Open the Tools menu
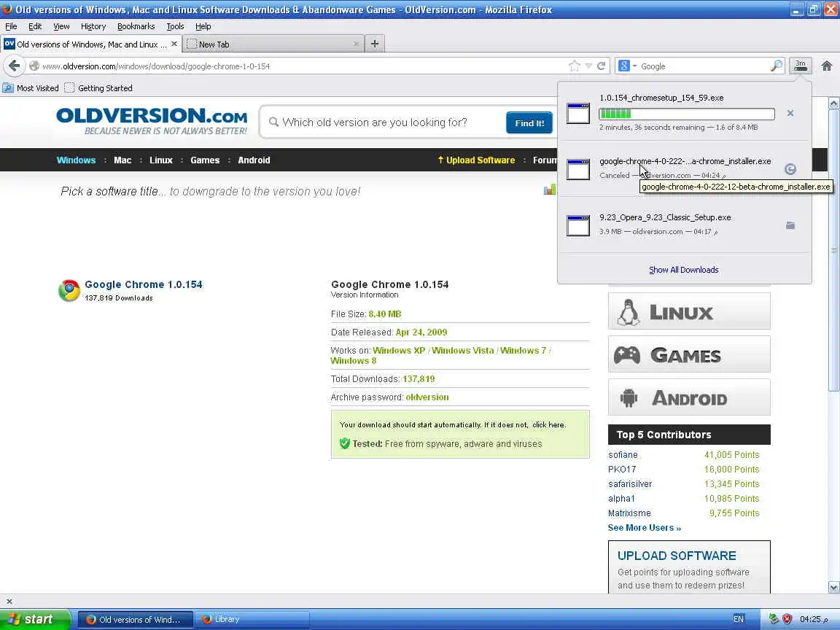Image resolution: width=840 pixels, height=630 pixels. tap(175, 26)
